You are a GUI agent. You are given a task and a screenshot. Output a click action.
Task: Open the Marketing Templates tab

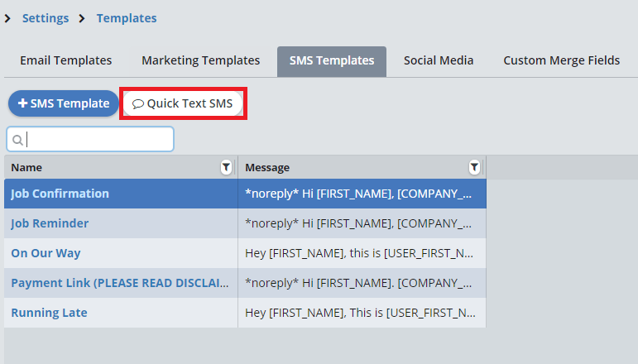pos(200,60)
